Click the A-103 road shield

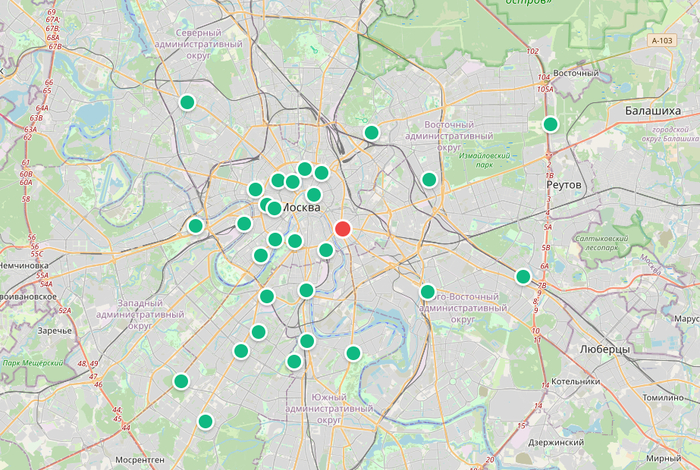tap(661, 40)
